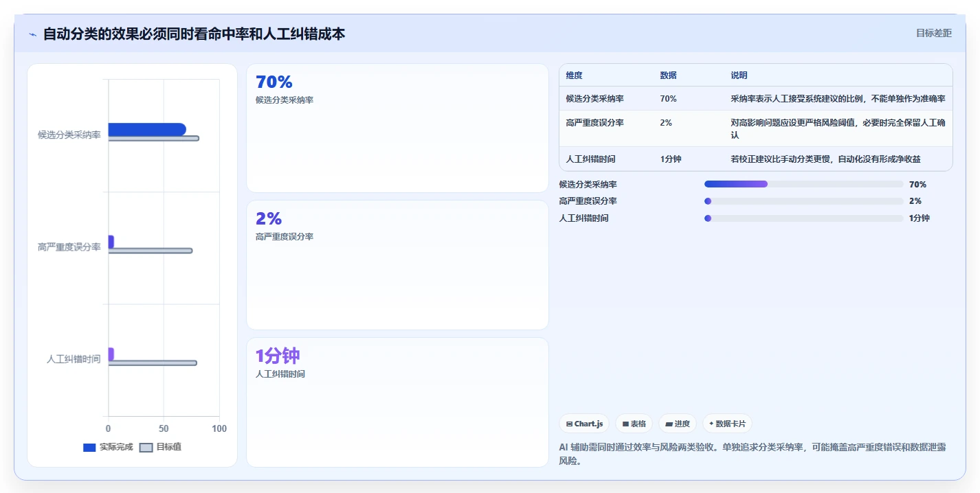This screenshot has width=980, height=493.
Task: Click the 说明 table column header
Action: 739,76
